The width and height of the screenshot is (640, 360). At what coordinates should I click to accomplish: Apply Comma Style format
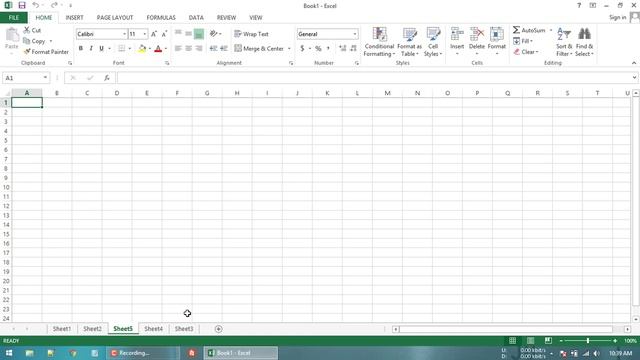pos(328,49)
